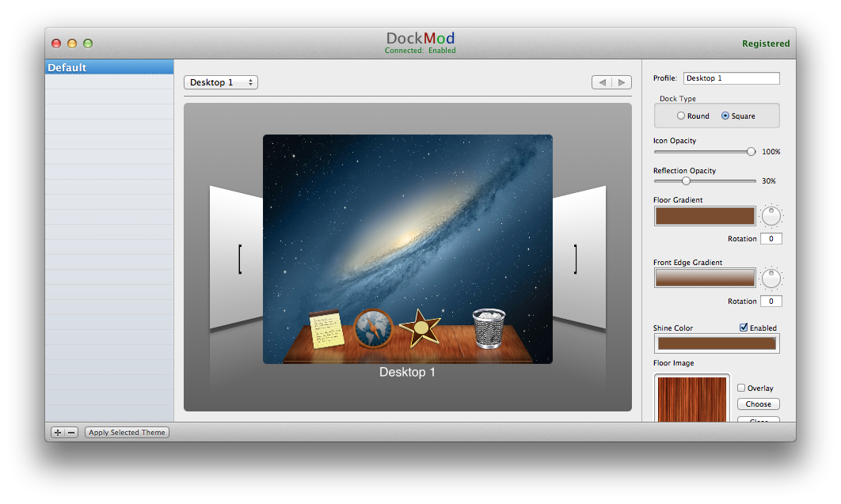Click the Desktop 1 caption under preview
This screenshot has width=841, height=504.
(x=407, y=372)
